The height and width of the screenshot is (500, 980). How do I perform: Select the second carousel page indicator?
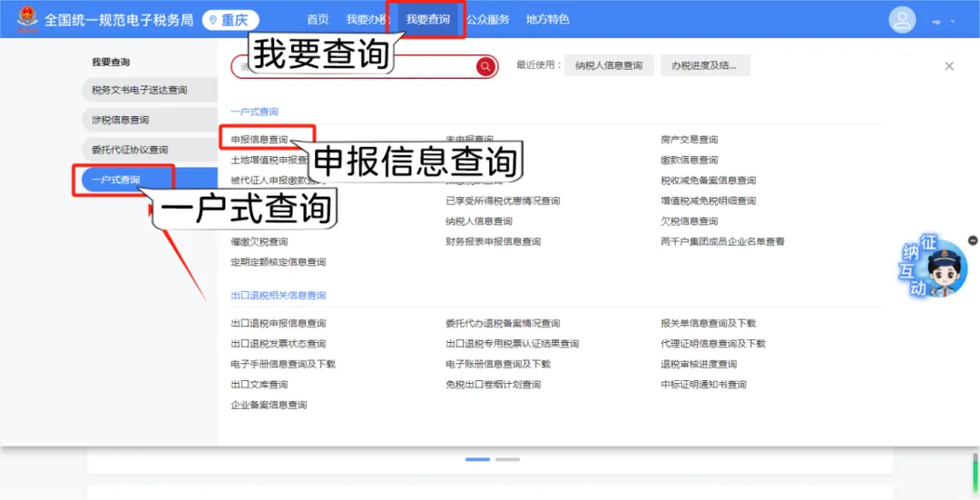point(507,459)
